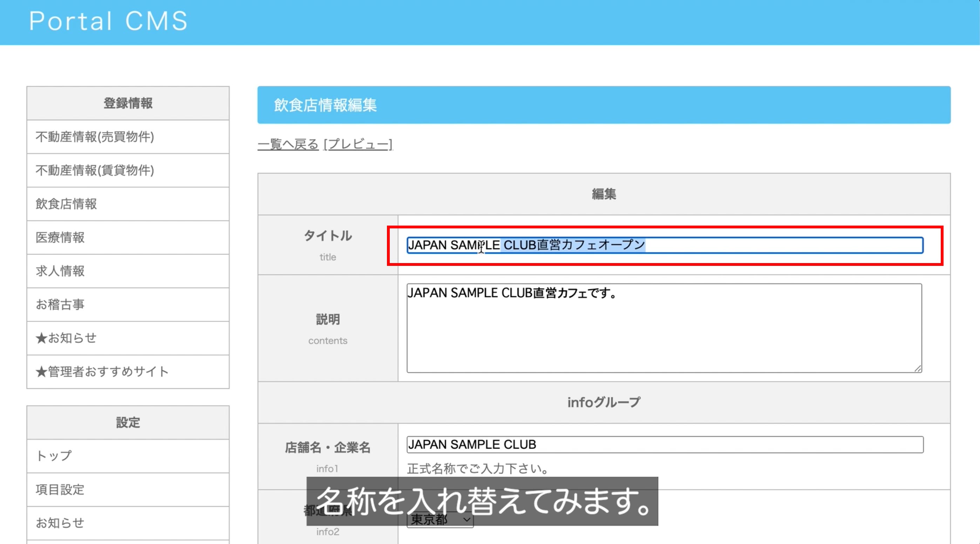Open 不動産情報(賃貸物件) in the sidebar

(128, 170)
